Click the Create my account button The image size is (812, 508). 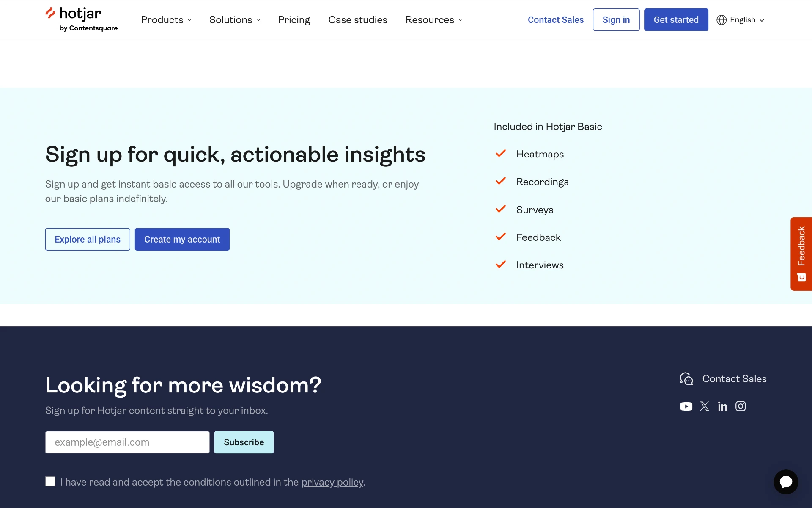click(x=182, y=239)
